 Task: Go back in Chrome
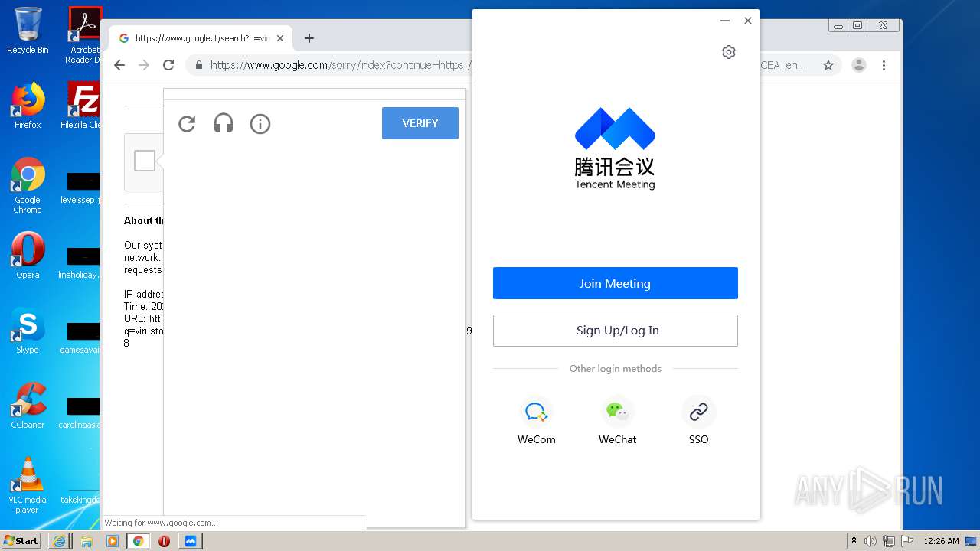[x=119, y=65]
